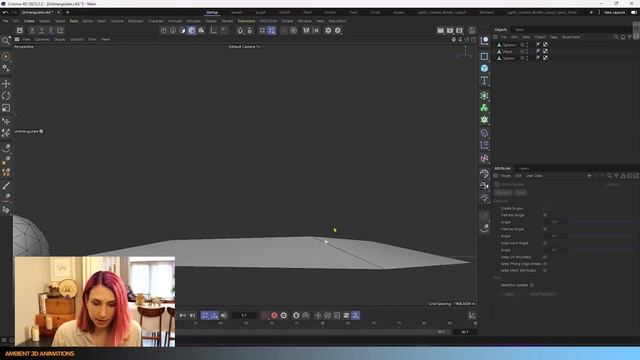This screenshot has height=360, width=640.
Task: Switch to the Objects tab
Action: click(x=500, y=30)
